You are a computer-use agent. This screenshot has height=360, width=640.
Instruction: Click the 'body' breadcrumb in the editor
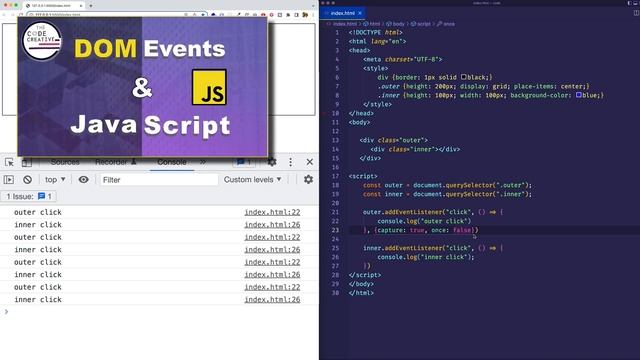coord(399,24)
